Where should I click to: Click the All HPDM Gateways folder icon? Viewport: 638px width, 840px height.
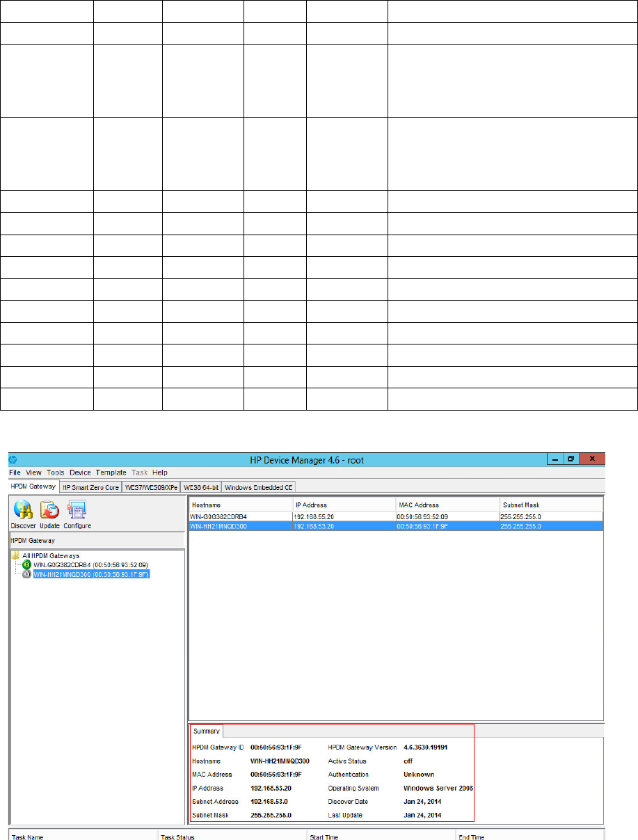tap(17, 555)
